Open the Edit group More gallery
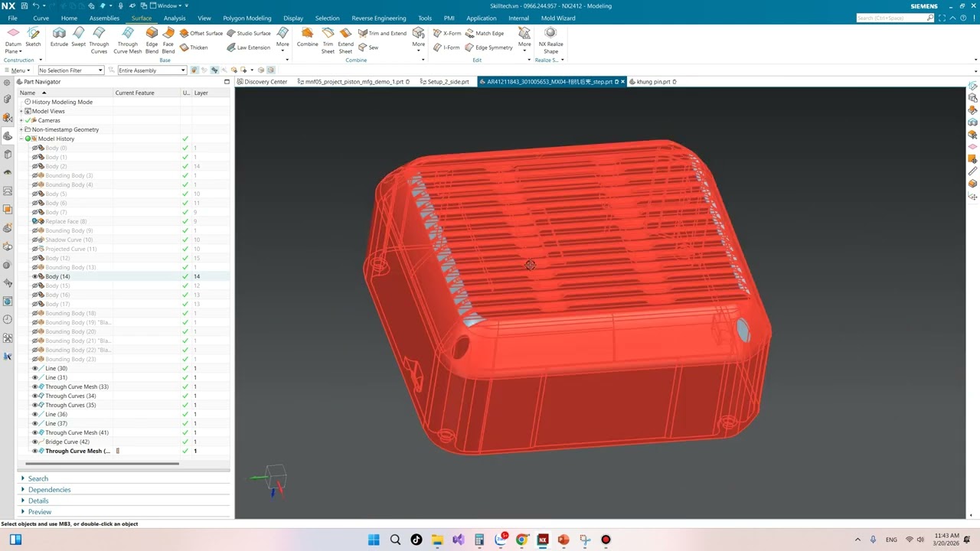Image resolution: width=980 pixels, height=551 pixels. coord(524,41)
